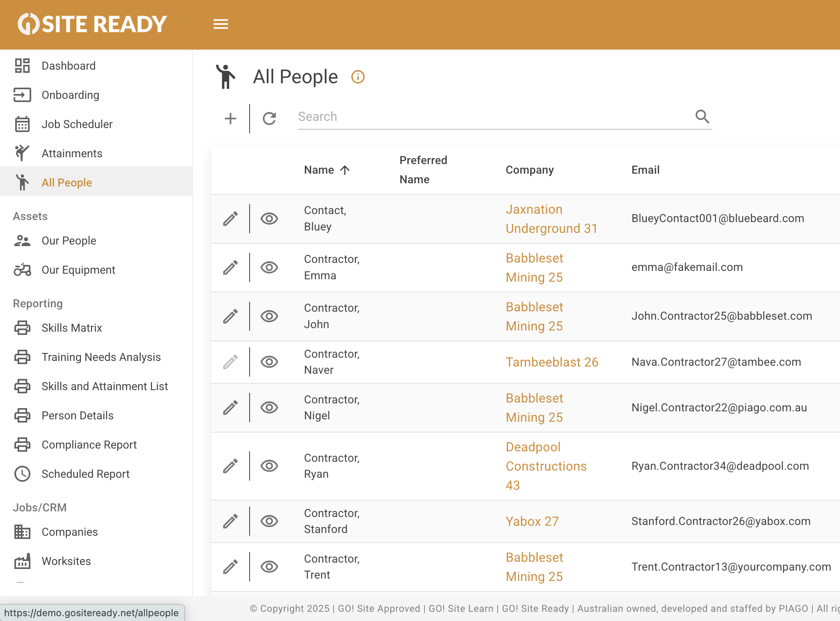This screenshot has width=840, height=621.
Task: Open Skills and Attainment List report
Action: [x=96, y=386]
